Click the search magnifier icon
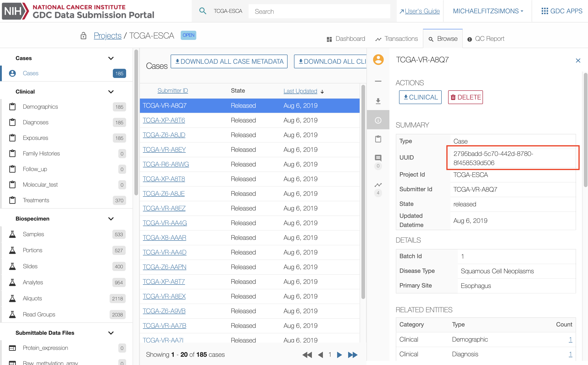Viewport: 588px width, 365px height. (202, 11)
